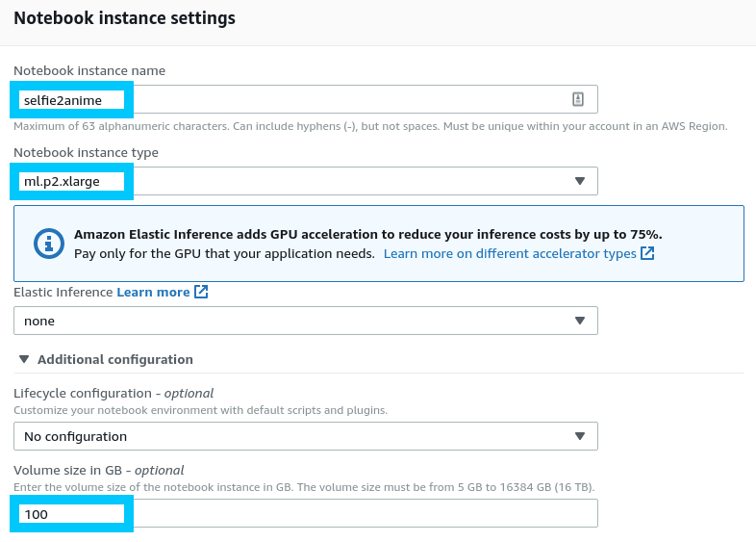Collapse the Additional configuration triangle

point(24,359)
